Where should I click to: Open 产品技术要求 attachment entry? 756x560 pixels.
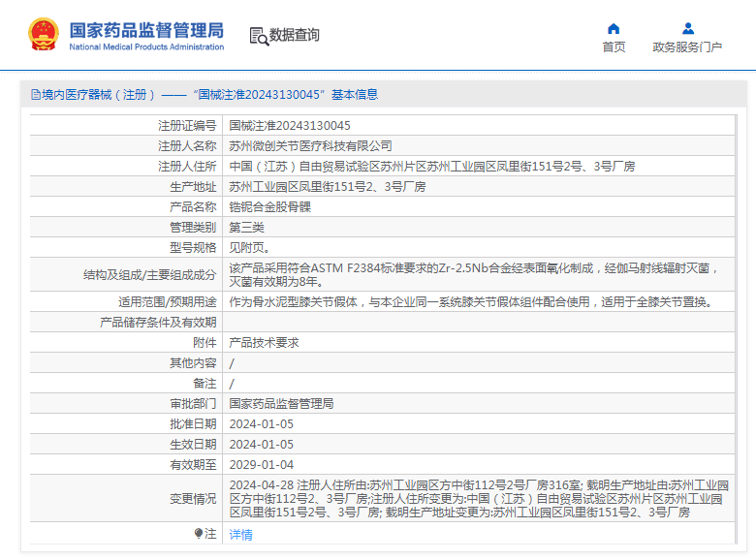tap(264, 342)
